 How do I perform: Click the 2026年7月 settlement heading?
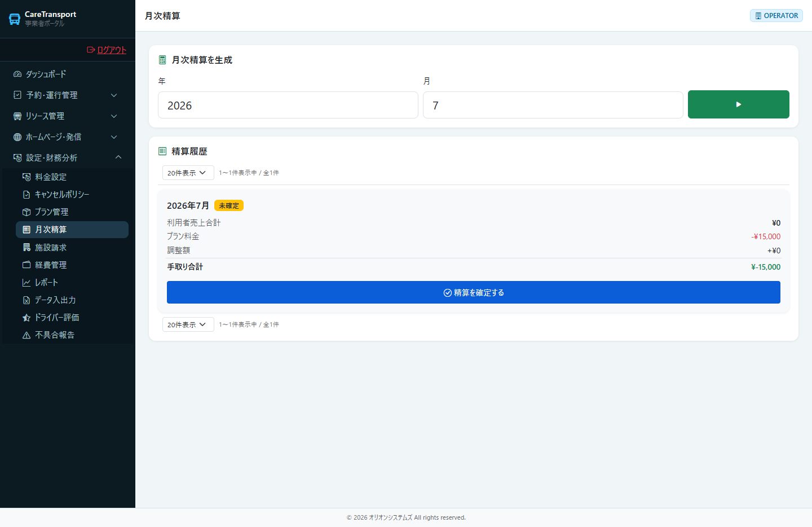[x=188, y=205]
